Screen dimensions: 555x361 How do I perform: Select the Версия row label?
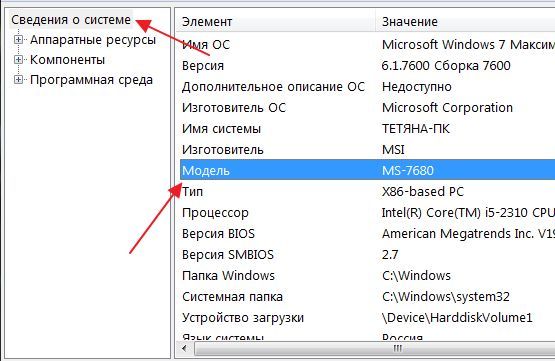coord(203,66)
